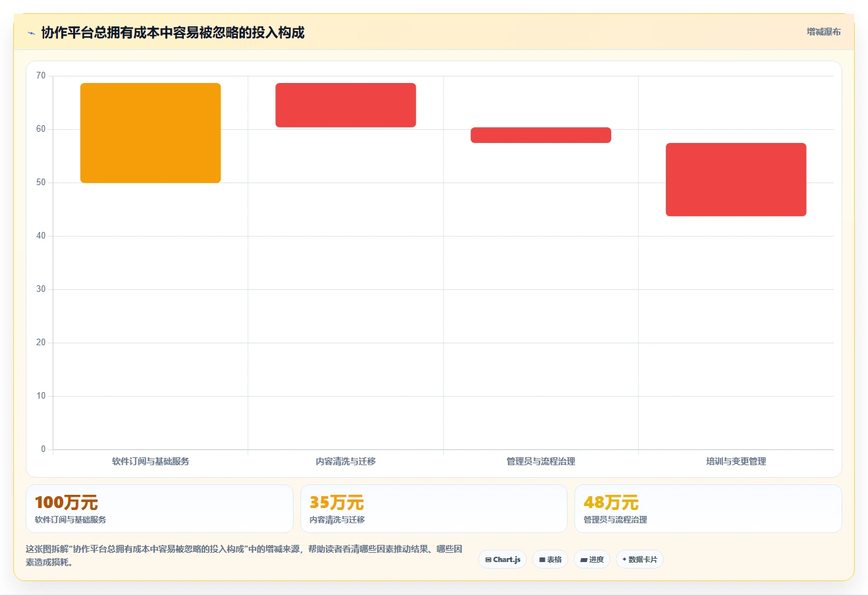Click the lightning icon beside the chart title
Viewport: 868px width, 595px height.
pyautogui.click(x=31, y=33)
